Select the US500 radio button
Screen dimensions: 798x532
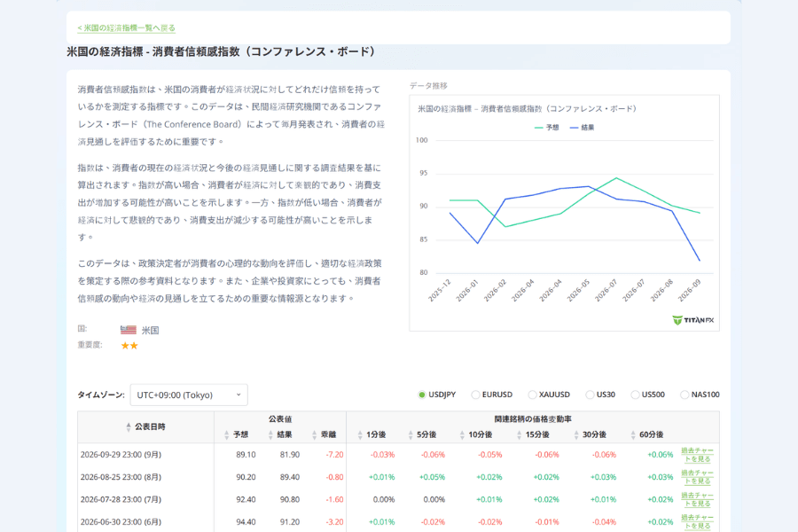pyautogui.click(x=635, y=395)
